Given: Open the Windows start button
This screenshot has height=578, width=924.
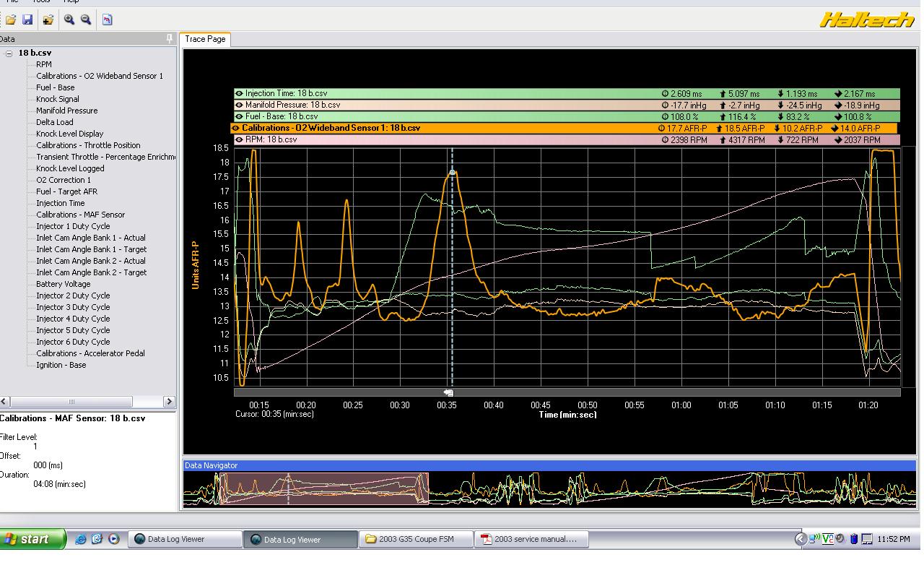Looking at the screenshot, I should (x=32, y=539).
